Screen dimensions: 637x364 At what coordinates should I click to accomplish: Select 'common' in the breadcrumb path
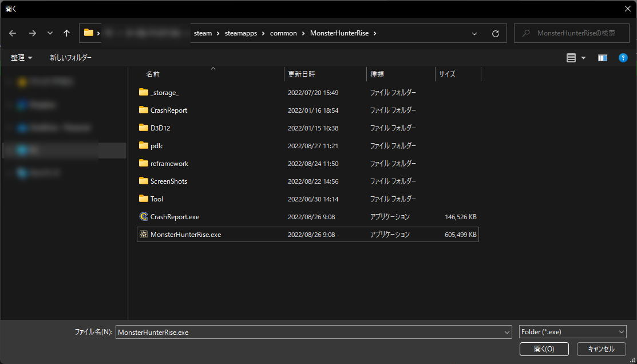283,33
